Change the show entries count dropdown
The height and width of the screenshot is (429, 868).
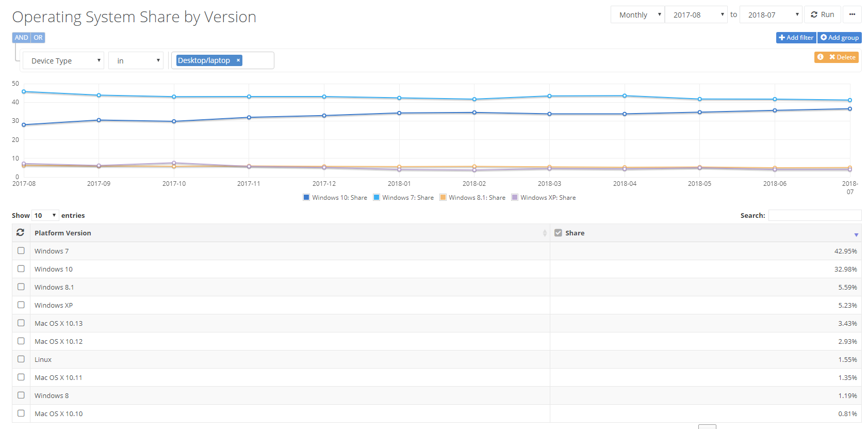click(45, 215)
